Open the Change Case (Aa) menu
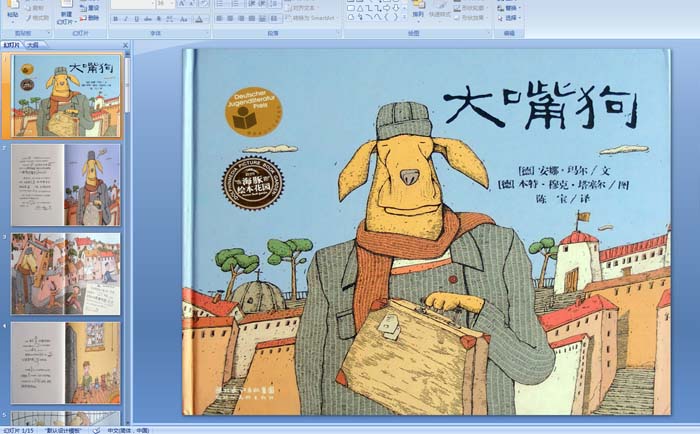 [184, 19]
